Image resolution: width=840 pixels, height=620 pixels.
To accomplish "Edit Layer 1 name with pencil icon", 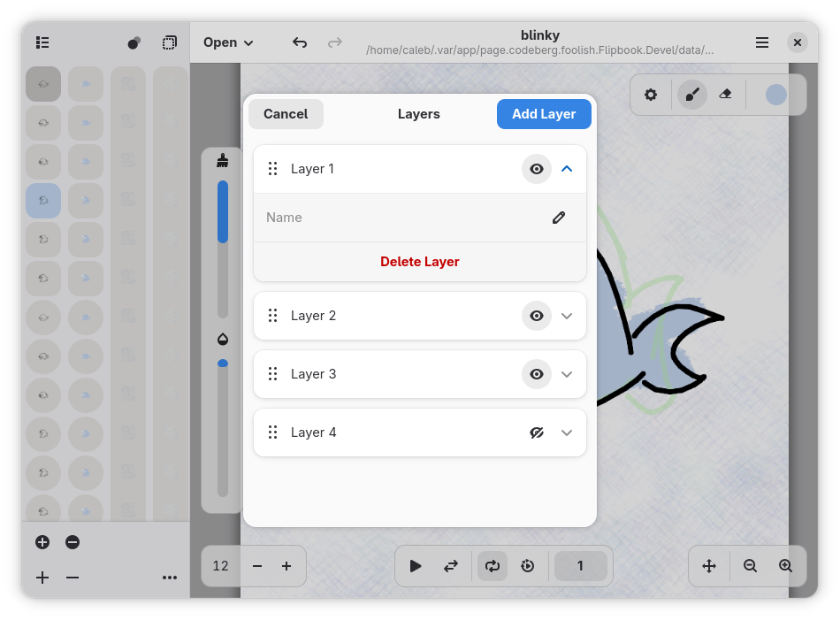I will pyautogui.click(x=559, y=218).
